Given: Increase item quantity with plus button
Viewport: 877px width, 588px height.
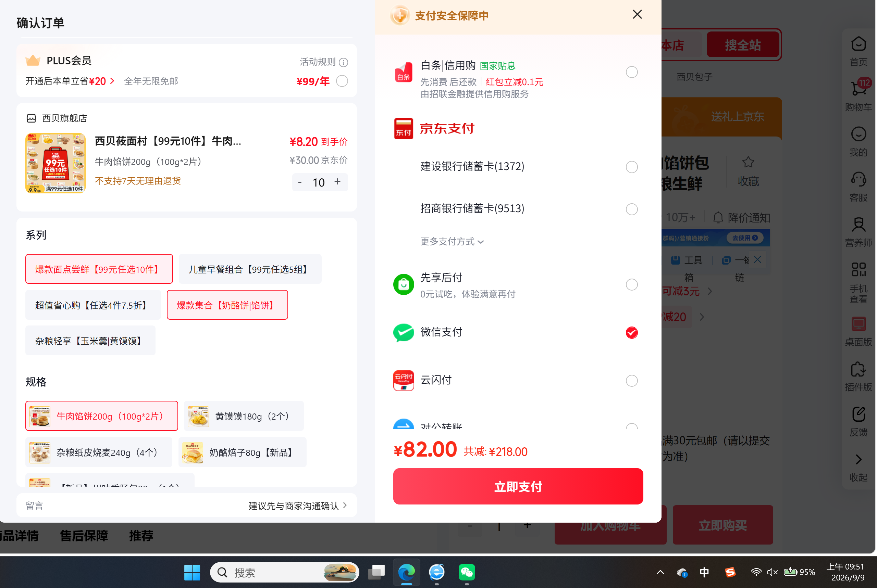Looking at the screenshot, I should coord(337,182).
